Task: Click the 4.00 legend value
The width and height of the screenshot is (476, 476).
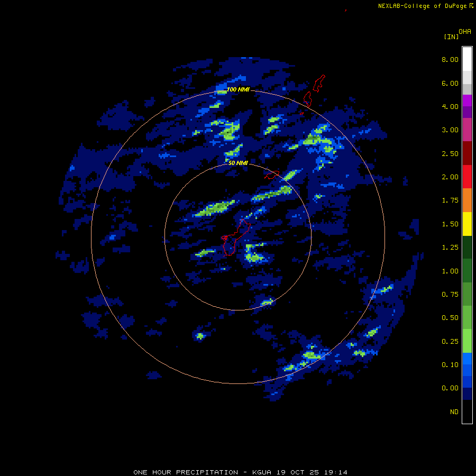Action: (450, 106)
